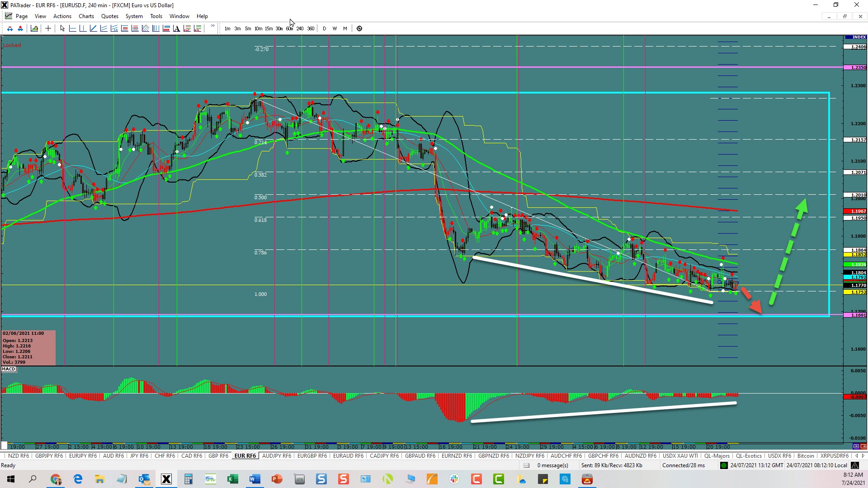Open the System menu

134,16
